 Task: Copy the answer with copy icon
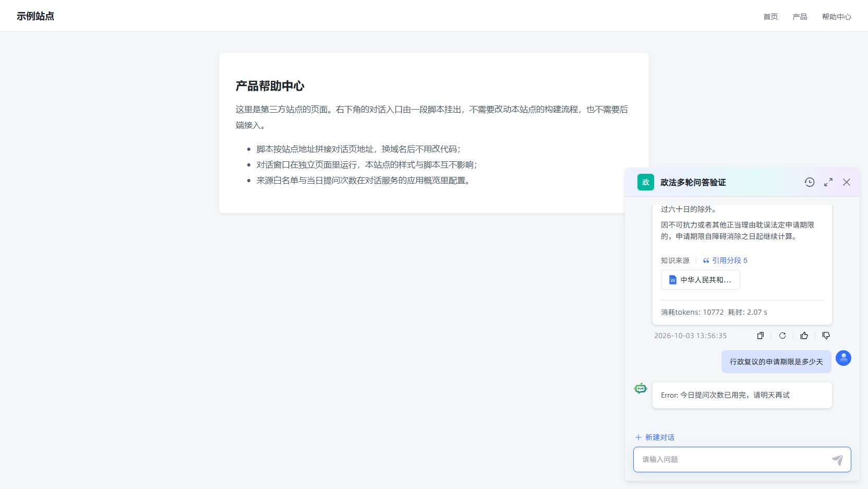tap(761, 336)
